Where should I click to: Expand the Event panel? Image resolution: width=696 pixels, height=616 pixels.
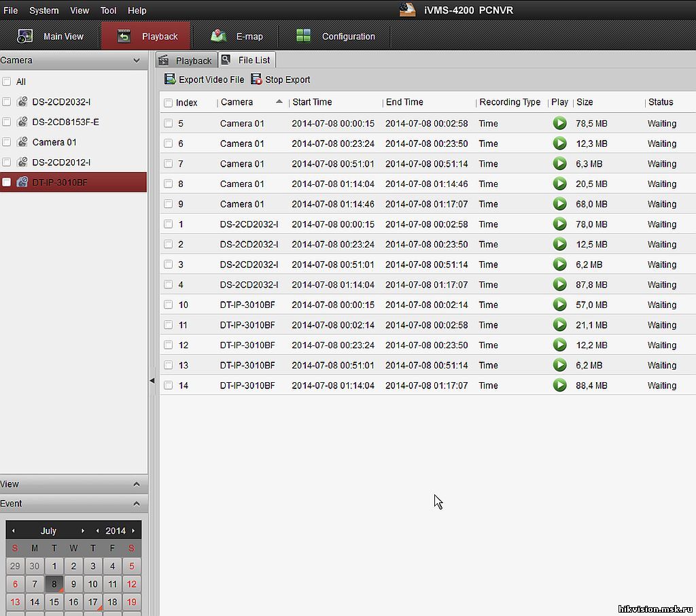[x=136, y=504]
